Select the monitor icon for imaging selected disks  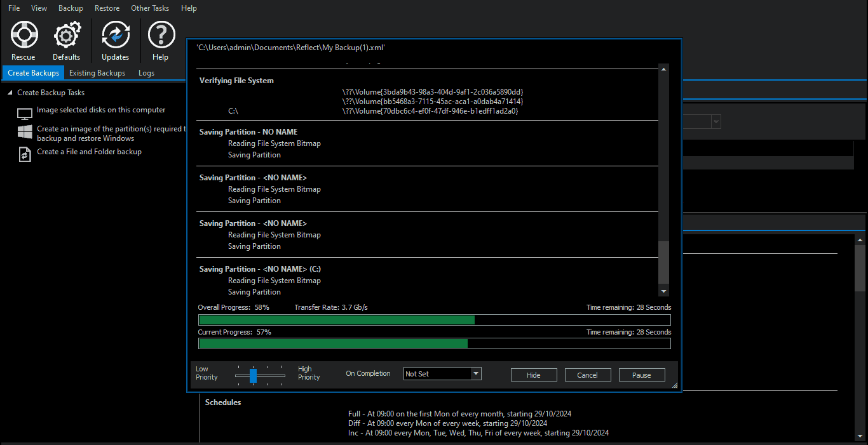click(x=24, y=113)
